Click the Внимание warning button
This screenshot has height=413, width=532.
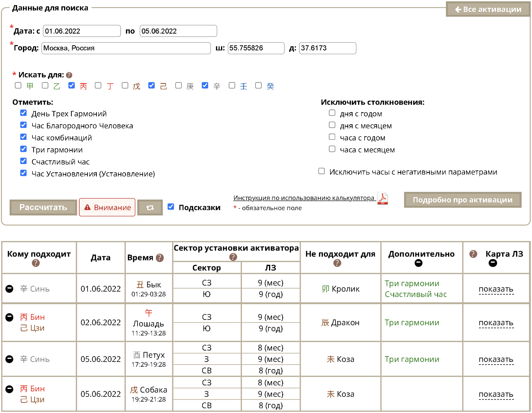coord(107,207)
